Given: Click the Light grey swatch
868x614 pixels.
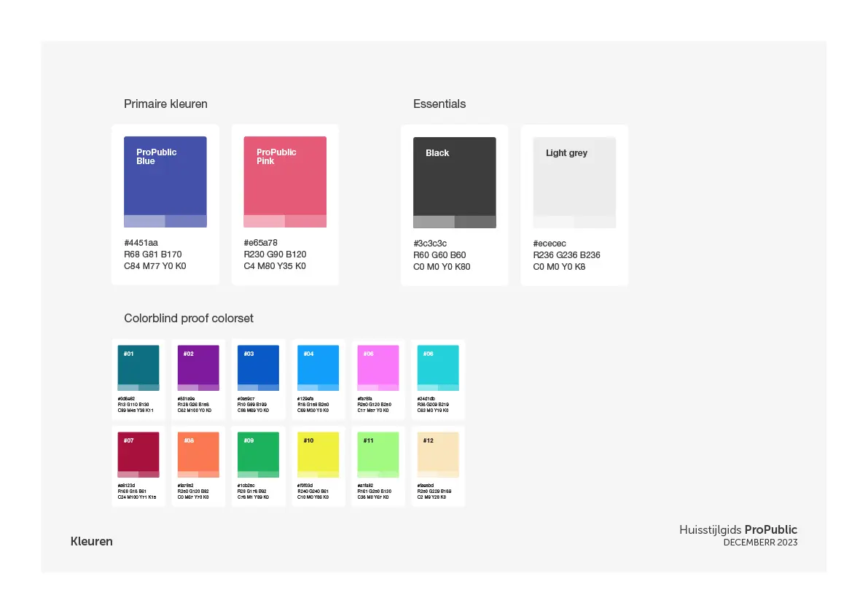Looking at the screenshot, I should click(574, 182).
